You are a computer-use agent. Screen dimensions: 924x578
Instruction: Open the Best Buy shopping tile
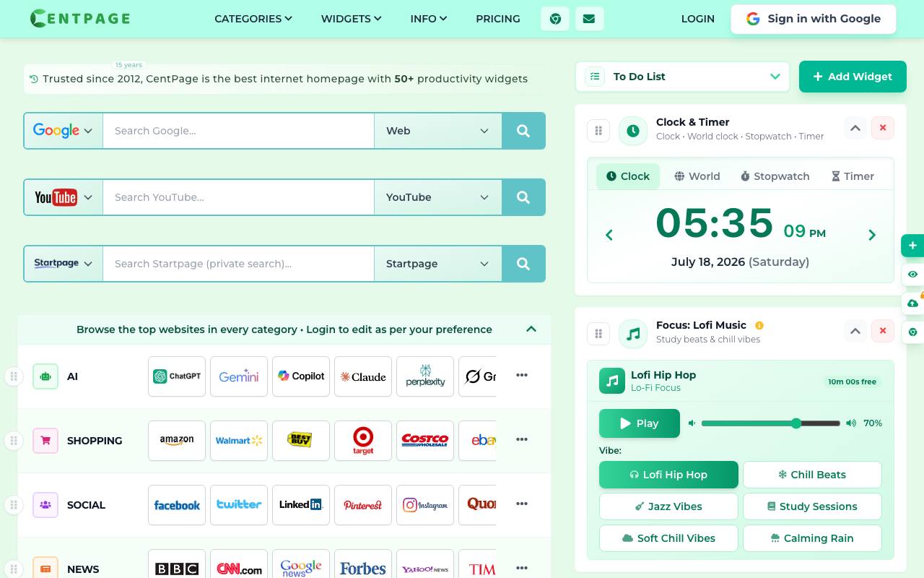click(301, 441)
